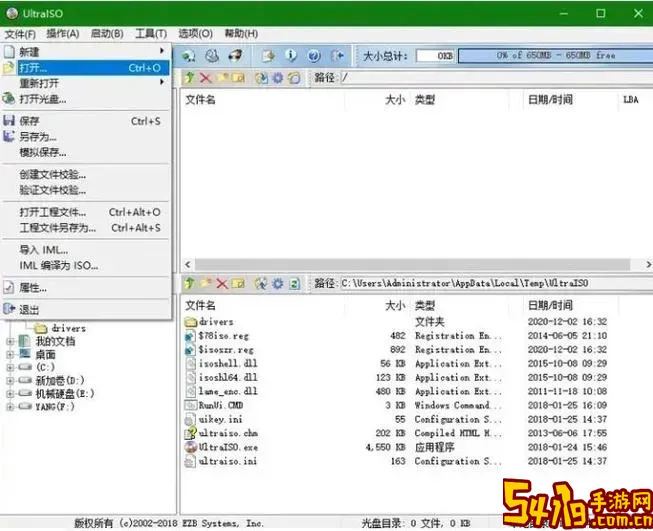
Task: Click the green up arrow in local pane toolbar
Action: [x=189, y=284]
